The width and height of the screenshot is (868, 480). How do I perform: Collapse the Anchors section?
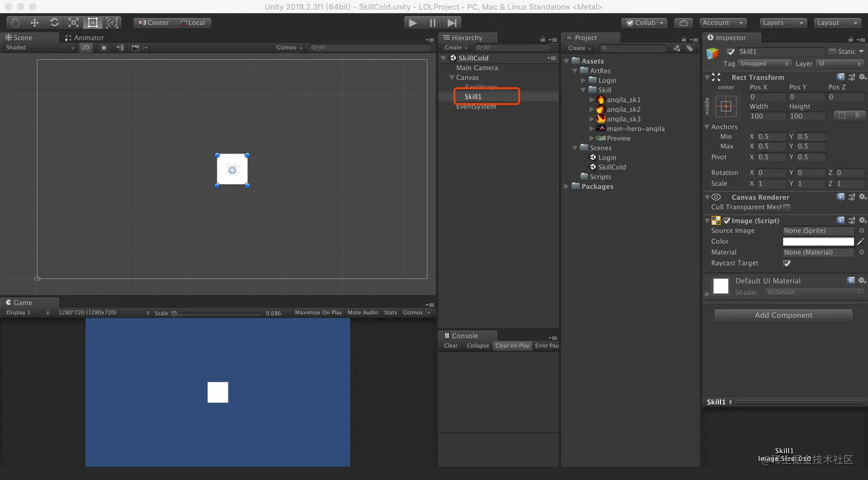(707, 127)
